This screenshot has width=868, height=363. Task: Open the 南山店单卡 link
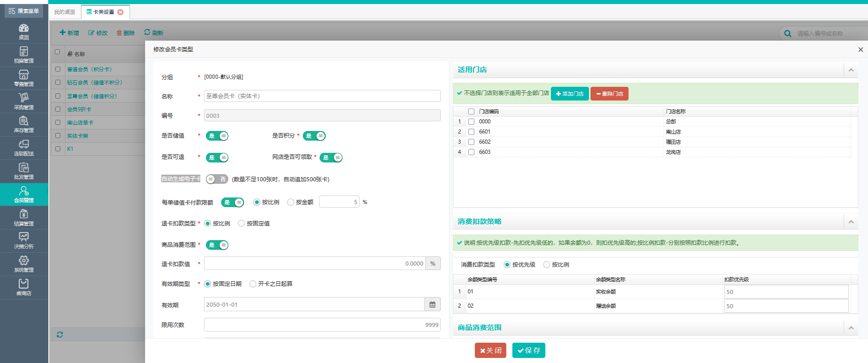pyautogui.click(x=80, y=122)
